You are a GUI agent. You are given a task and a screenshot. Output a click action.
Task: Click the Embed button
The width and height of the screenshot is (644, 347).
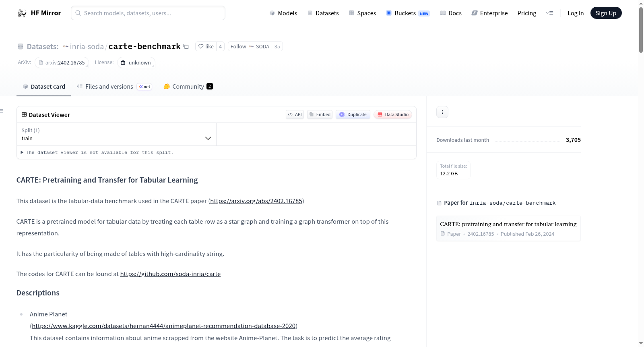[320, 114]
